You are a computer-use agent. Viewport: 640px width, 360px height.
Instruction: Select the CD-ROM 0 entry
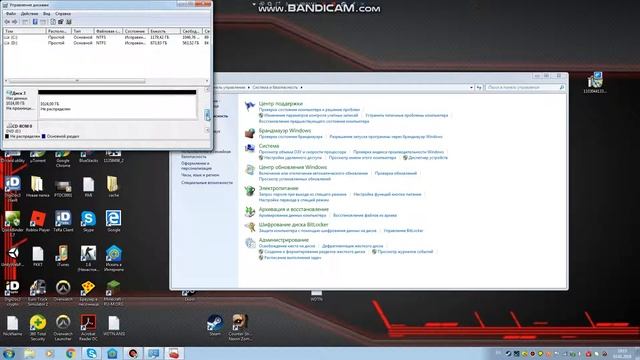point(20,128)
